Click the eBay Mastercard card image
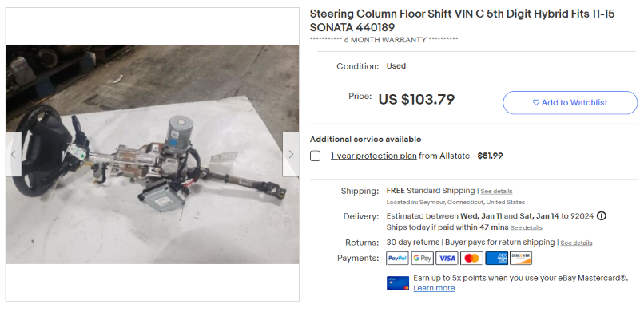The image size is (644, 320). coord(397,282)
